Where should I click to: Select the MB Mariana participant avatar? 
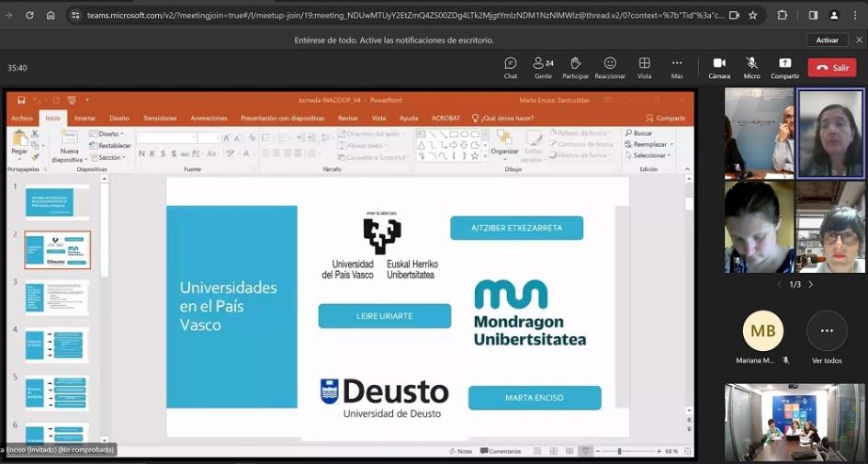762,331
